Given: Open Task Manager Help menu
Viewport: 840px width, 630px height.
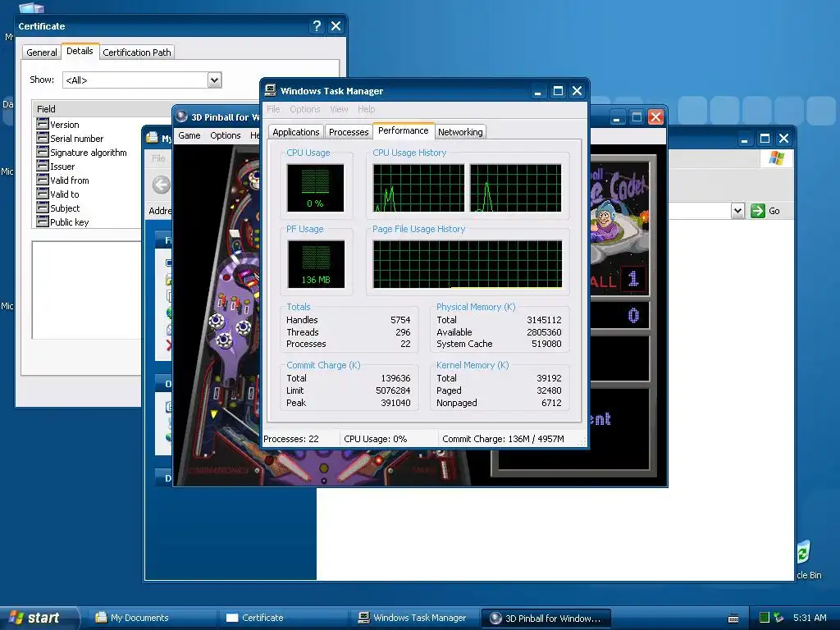Looking at the screenshot, I should pyautogui.click(x=367, y=109).
